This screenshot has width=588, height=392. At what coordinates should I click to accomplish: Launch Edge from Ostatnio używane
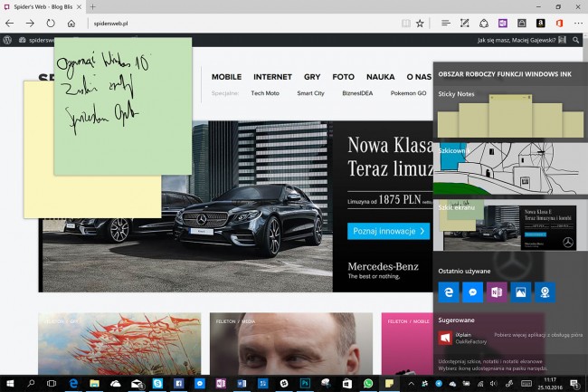449,292
